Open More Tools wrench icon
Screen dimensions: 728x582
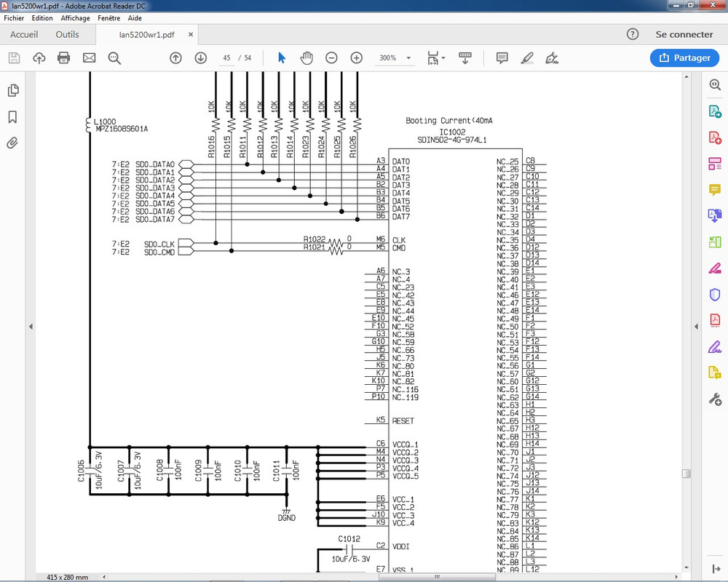click(x=715, y=399)
